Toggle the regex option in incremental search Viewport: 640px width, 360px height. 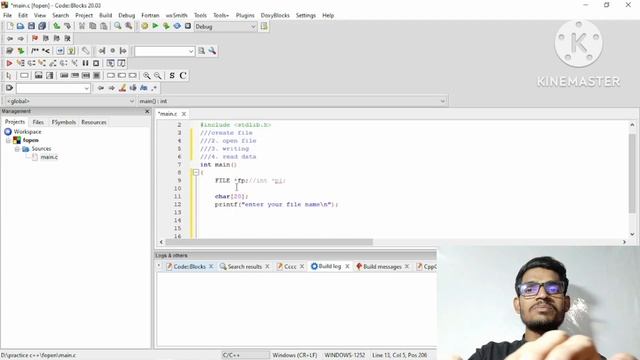pyautogui.click(x=154, y=88)
